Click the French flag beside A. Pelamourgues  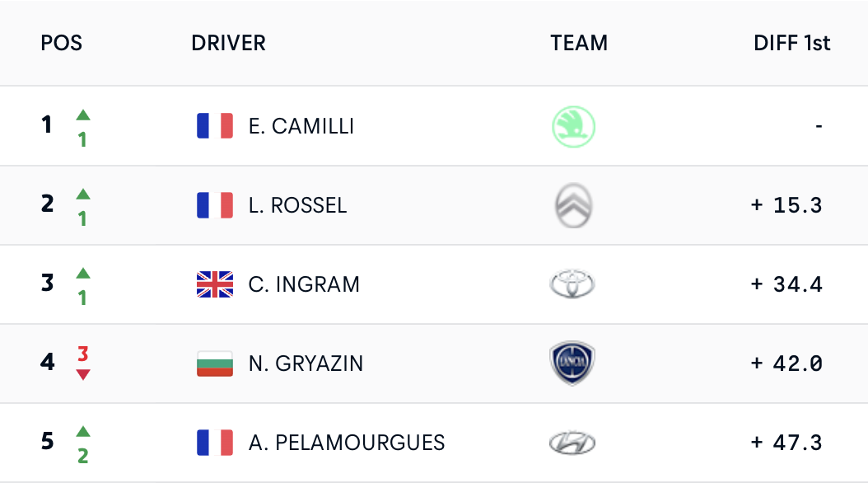click(215, 443)
